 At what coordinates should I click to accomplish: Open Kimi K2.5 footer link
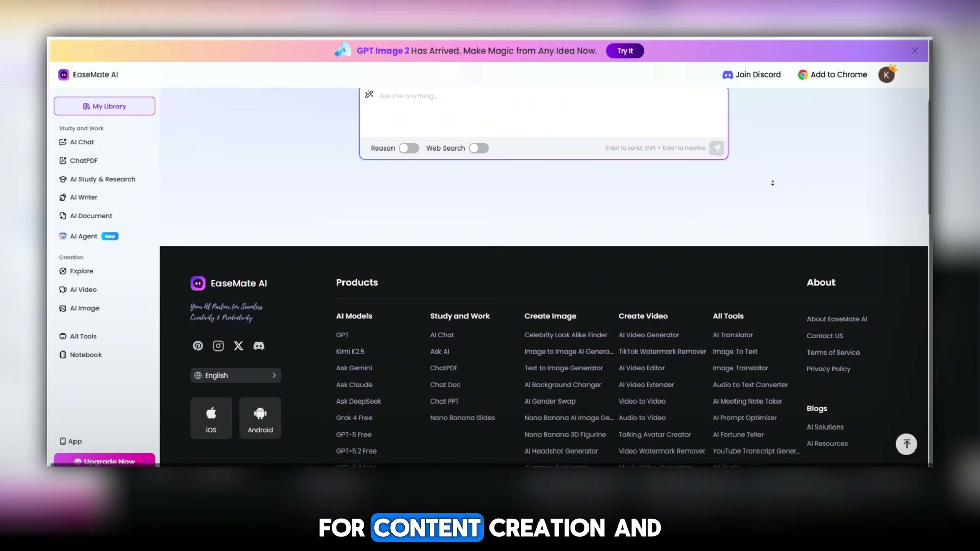coord(351,352)
